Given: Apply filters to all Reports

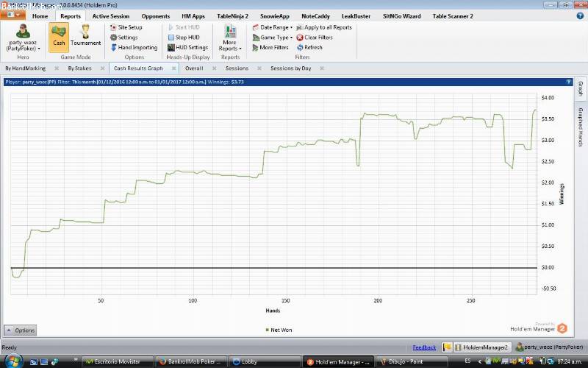Looking at the screenshot, I should point(324,27).
